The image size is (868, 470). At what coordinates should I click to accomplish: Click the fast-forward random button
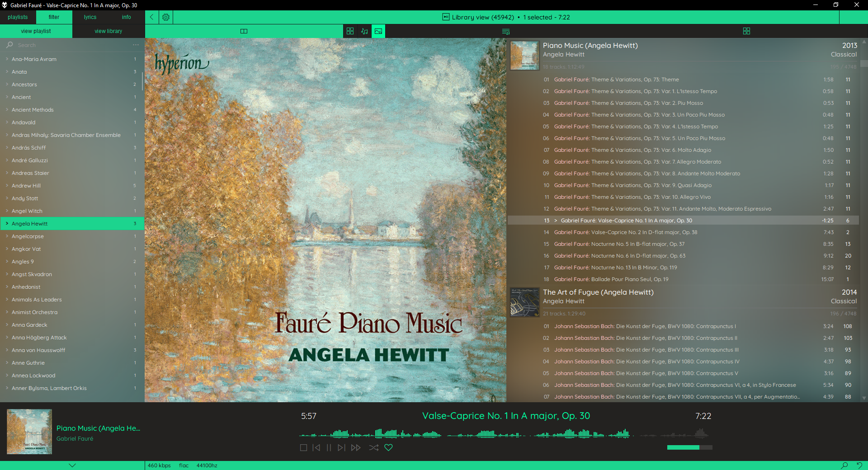coord(356,448)
